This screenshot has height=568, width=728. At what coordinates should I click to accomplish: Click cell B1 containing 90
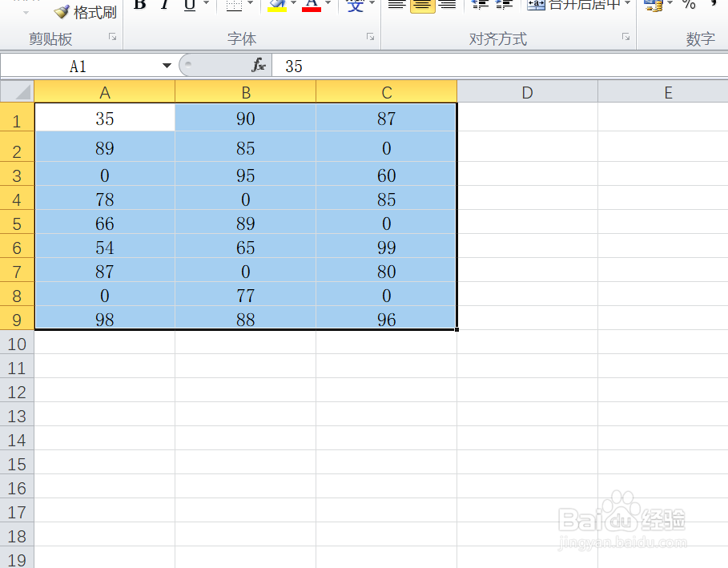(x=246, y=118)
